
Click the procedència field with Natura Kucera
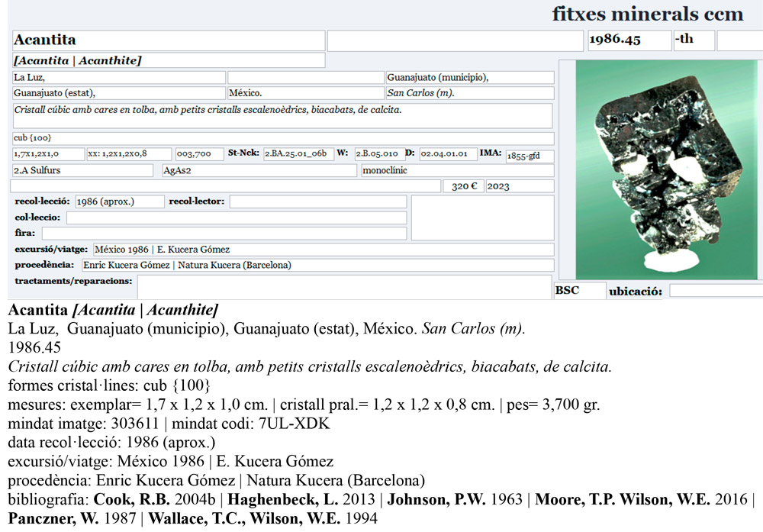(317, 266)
